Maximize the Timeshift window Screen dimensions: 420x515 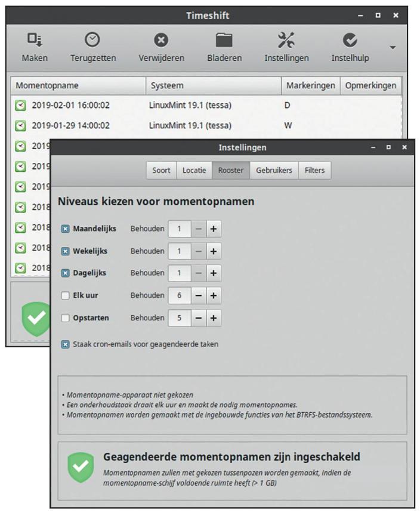point(378,16)
